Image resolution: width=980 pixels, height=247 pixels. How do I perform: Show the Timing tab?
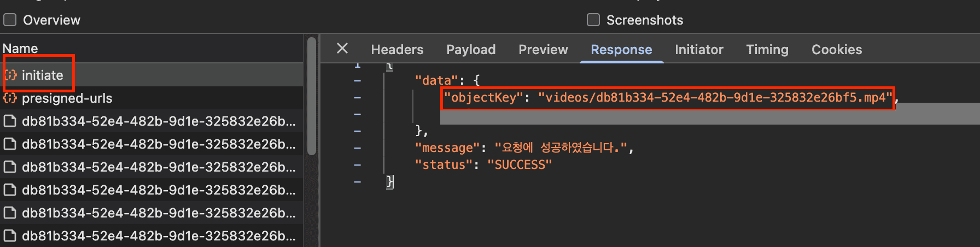(767, 50)
